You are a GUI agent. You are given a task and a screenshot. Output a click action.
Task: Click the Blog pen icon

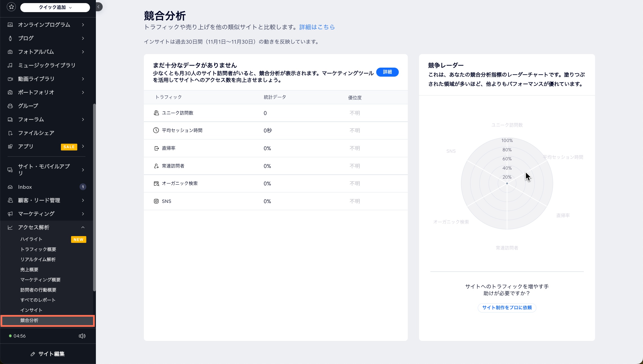[10, 38]
